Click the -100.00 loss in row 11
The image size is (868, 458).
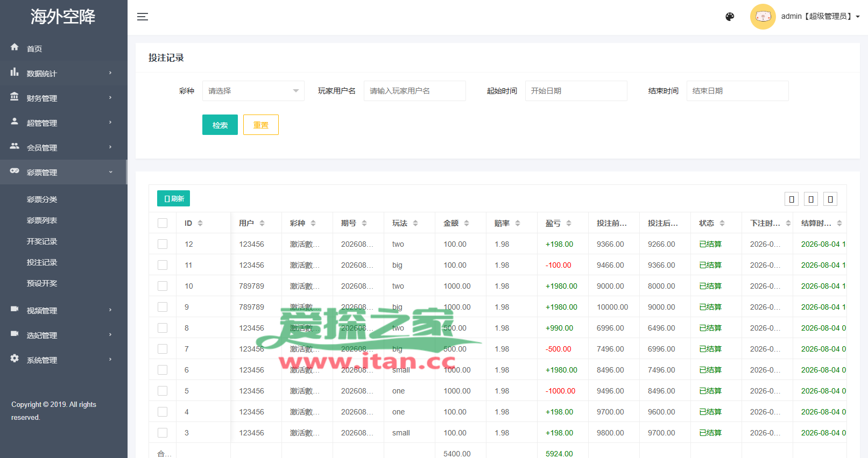point(559,265)
